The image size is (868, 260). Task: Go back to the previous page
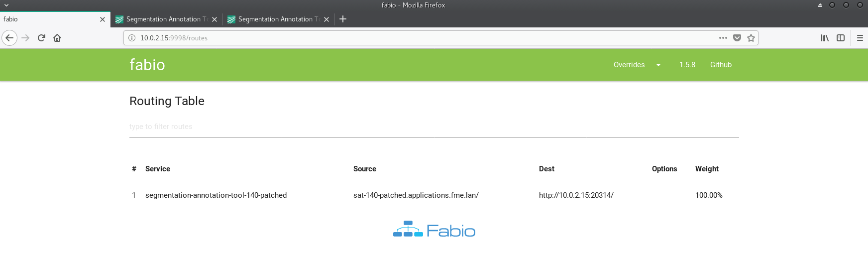coord(9,38)
